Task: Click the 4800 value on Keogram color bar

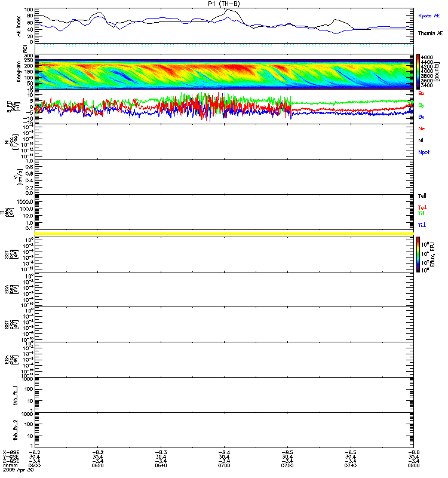Action: (x=426, y=57)
